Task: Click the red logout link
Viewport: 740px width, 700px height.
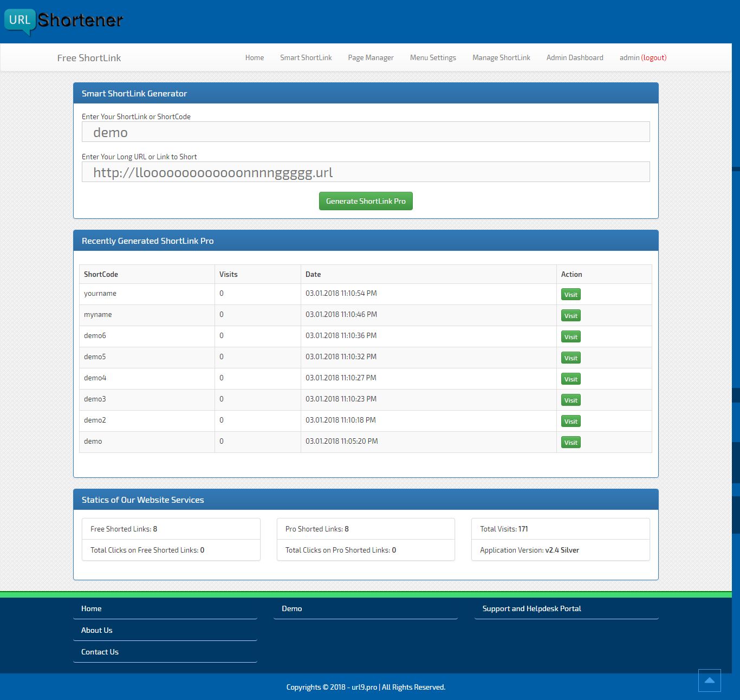Action: tap(654, 57)
